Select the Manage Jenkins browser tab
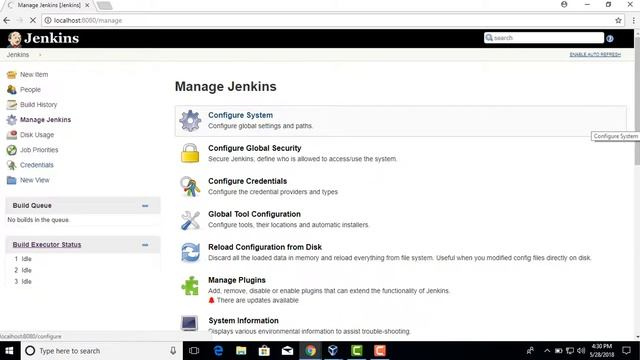 [48, 5]
